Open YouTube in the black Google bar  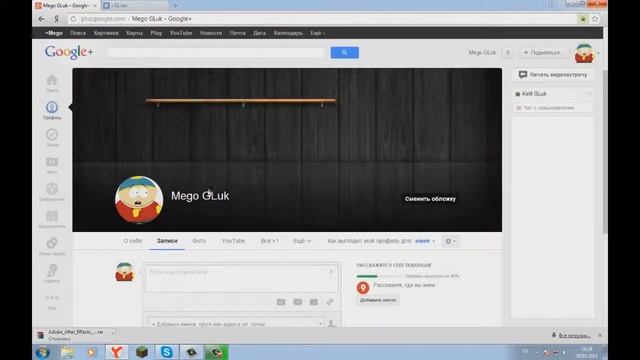[181, 33]
